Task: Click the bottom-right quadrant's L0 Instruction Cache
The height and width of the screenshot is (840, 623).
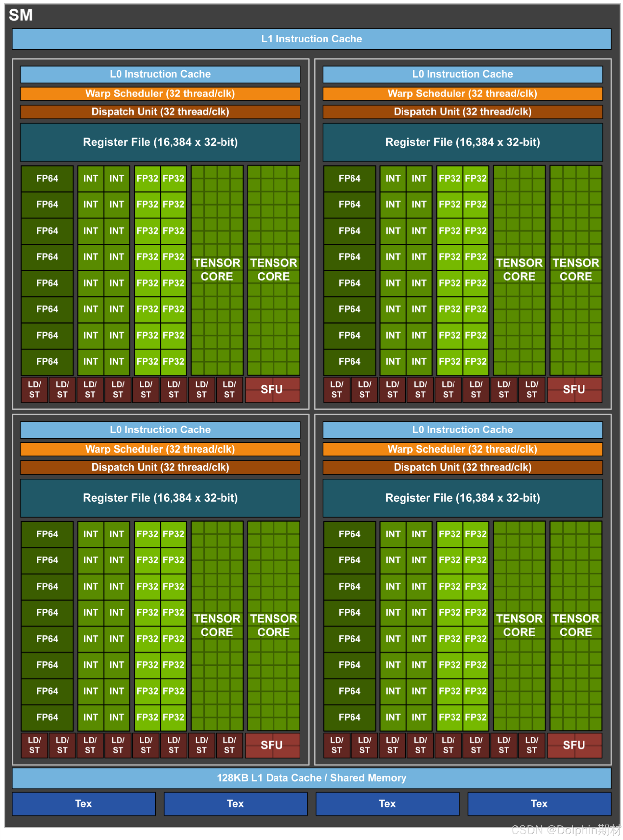Action: (x=463, y=430)
